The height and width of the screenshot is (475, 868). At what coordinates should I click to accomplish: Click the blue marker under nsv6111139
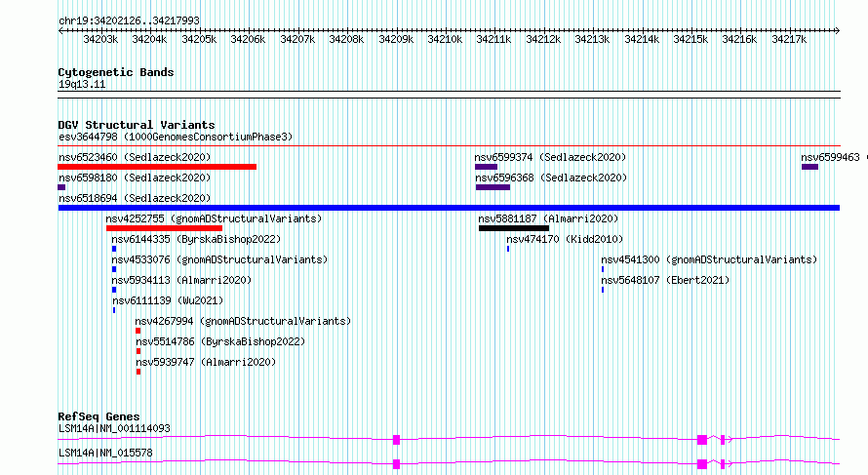(x=114, y=310)
